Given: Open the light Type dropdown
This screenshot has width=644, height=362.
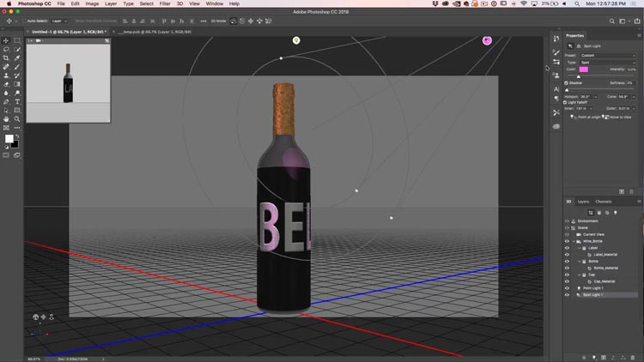Looking at the screenshot, I should pos(609,63).
